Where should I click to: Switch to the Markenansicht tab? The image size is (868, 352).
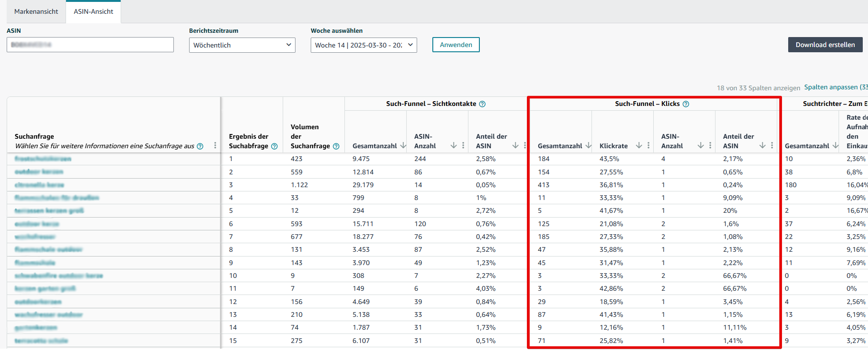point(36,11)
